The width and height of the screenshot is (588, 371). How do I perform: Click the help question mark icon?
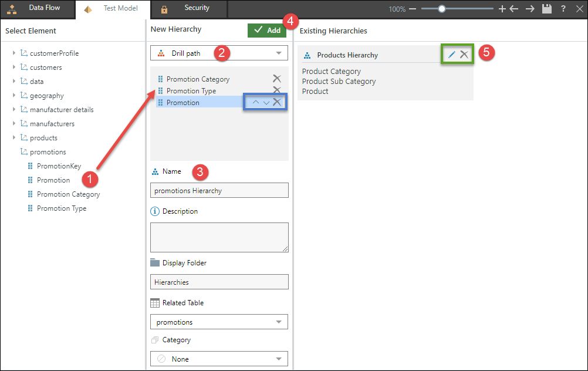click(x=563, y=9)
